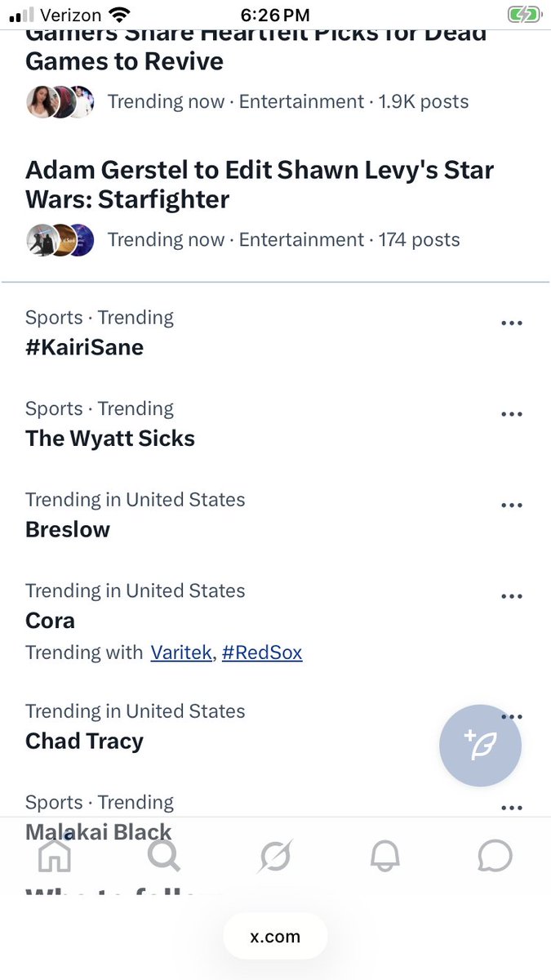The width and height of the screenshot is (551, 980).
Task: Tap the compose new post button
Action: pyautogui.click(x=480, y=746)
